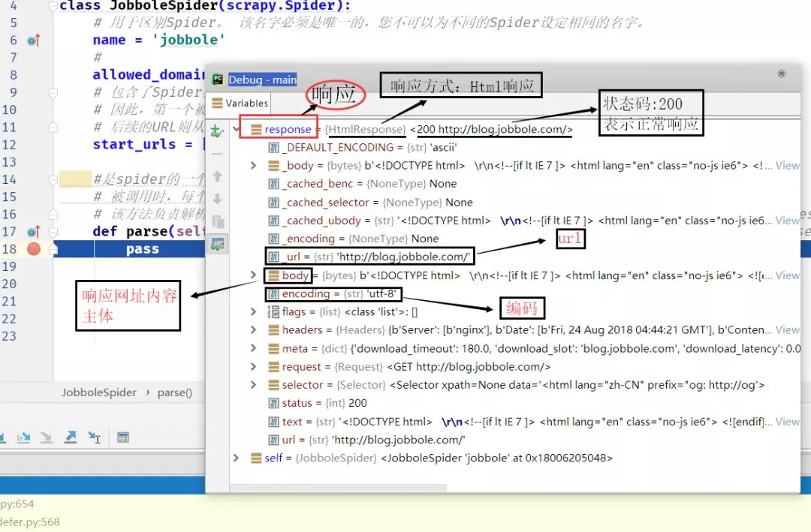Image resolution: width=811 pixels, height=532 pixels.
Task: Click the PyCharm logo in Debug popup title
Action: click(218, 80)
